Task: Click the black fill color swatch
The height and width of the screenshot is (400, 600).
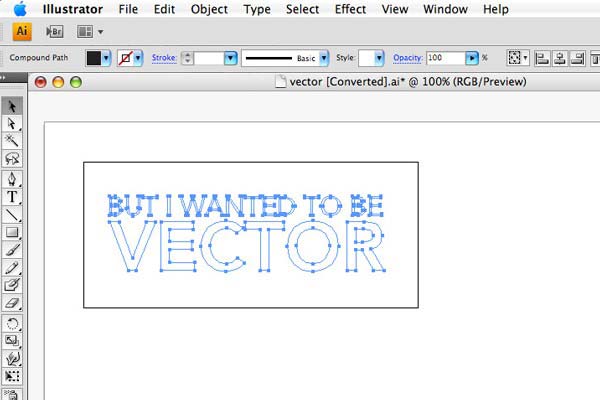Action: 94,58
